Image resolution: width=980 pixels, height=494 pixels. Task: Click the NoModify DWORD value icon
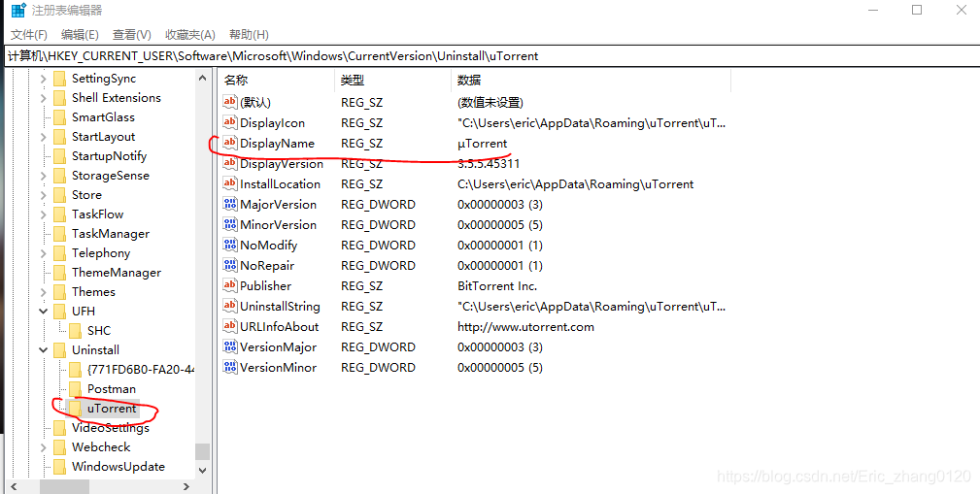230,245
